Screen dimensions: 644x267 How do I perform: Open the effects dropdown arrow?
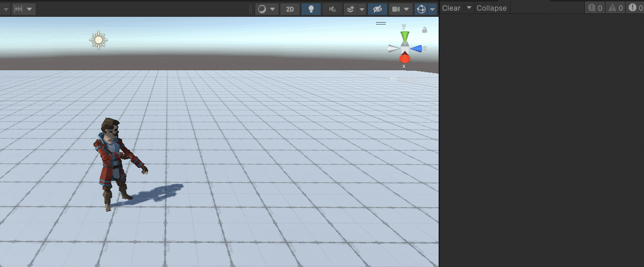[x=362, y=9]
